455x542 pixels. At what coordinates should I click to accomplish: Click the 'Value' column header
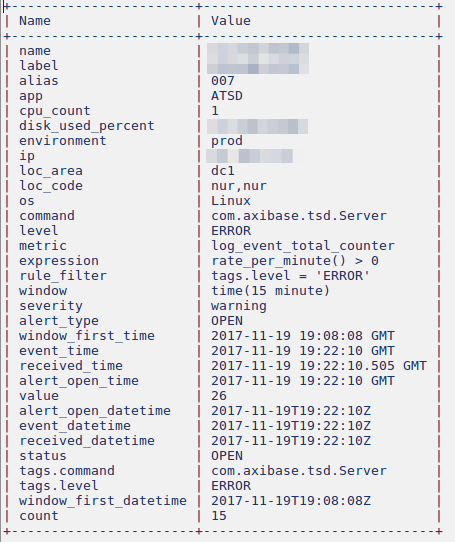click(231, 21)
